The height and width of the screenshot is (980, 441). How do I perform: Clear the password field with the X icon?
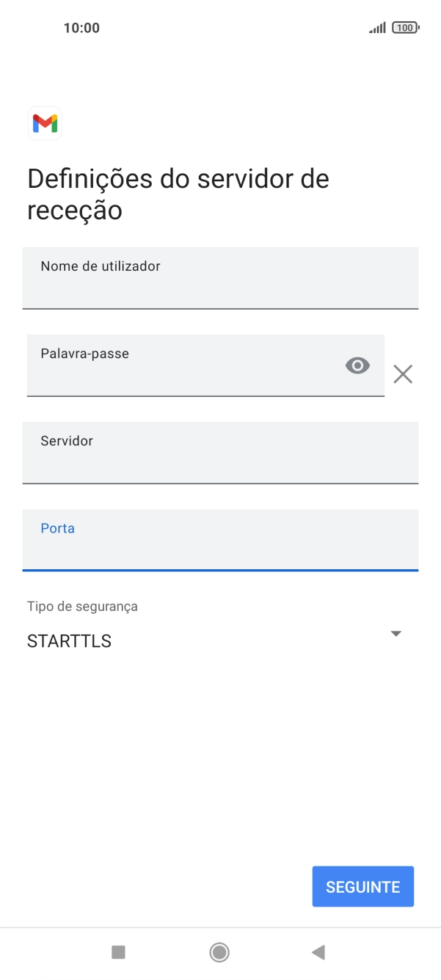[x=403, y=374]
